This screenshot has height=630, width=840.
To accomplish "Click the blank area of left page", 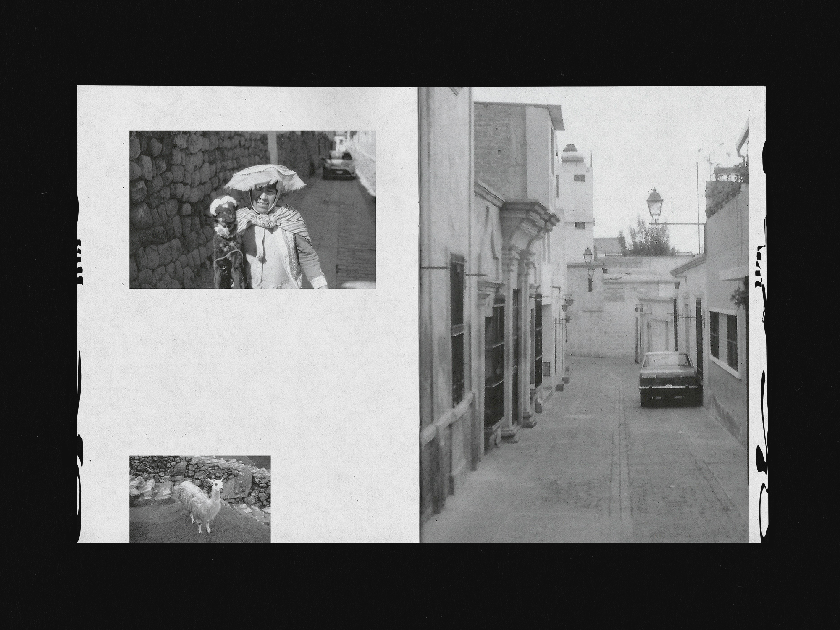I will pyautogui.click(x=252, y=370).
